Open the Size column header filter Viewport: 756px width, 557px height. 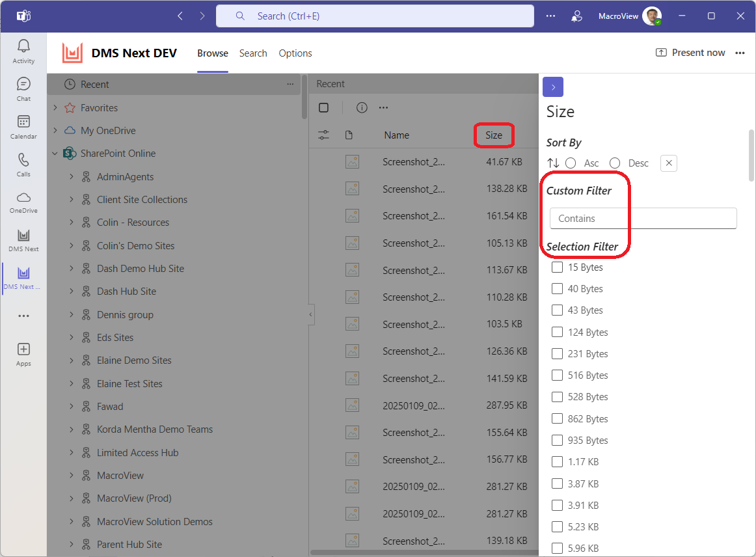coord(494,135)
